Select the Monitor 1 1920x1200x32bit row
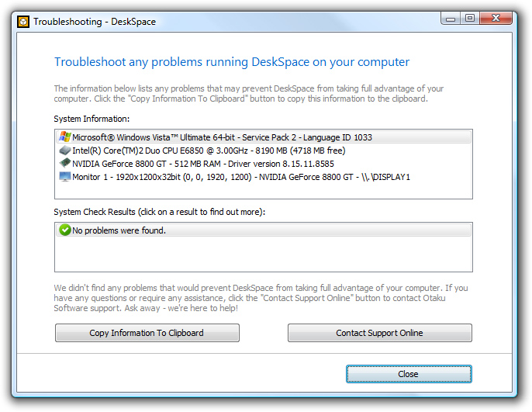 264,177
